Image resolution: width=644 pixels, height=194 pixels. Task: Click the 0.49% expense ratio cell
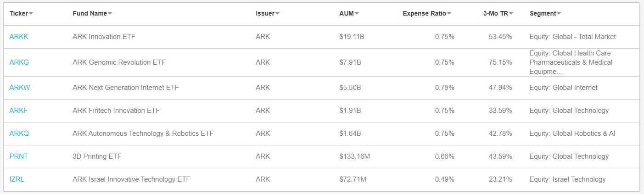tap(445, 179)
